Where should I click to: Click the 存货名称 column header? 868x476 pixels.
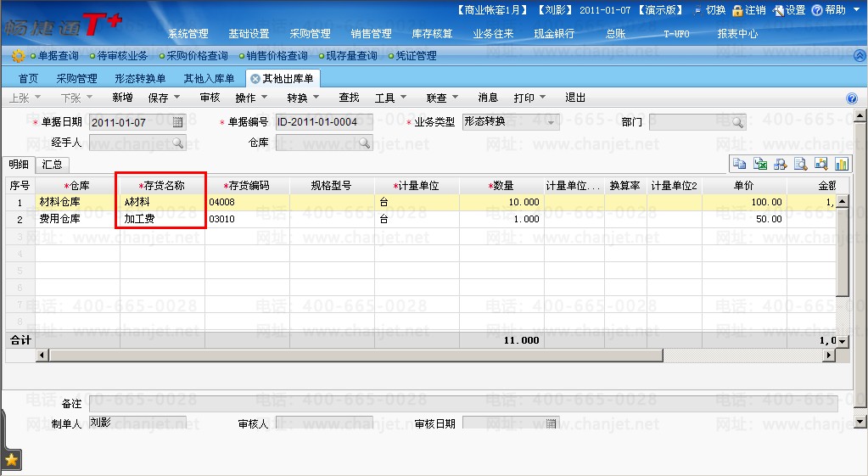tap(162, 186)
